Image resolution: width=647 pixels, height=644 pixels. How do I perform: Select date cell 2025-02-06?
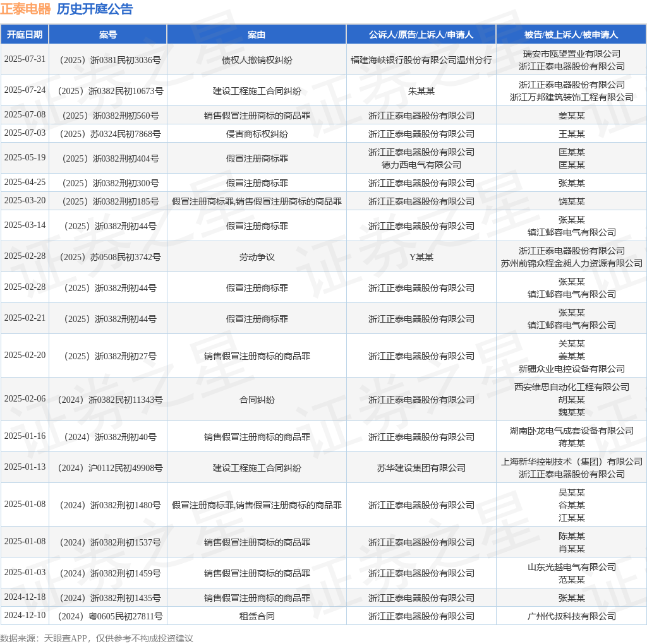click(25, 399)
